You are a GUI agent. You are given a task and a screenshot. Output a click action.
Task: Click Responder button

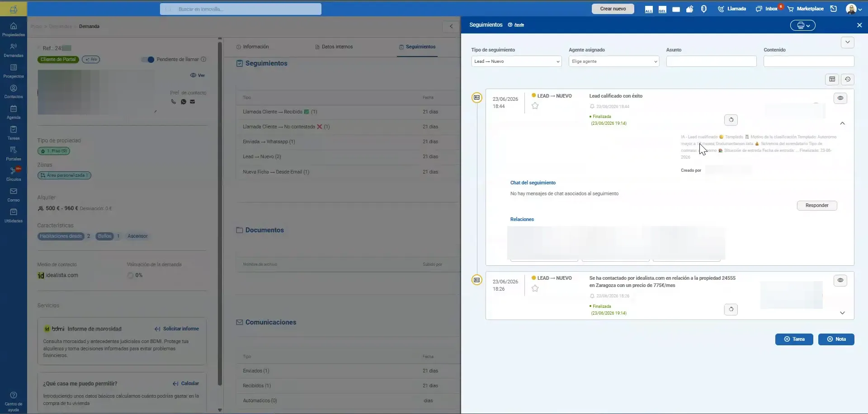pos(817,206)
